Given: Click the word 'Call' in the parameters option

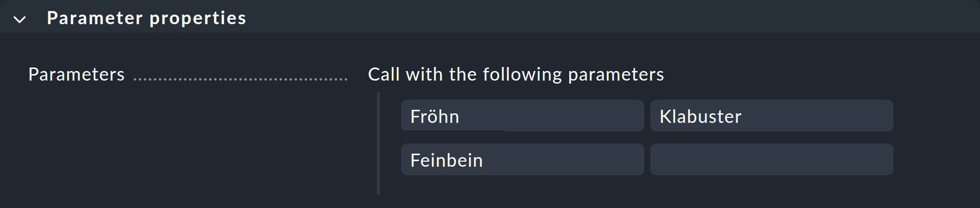Looking at the screenshot, I should click(384, 75).
